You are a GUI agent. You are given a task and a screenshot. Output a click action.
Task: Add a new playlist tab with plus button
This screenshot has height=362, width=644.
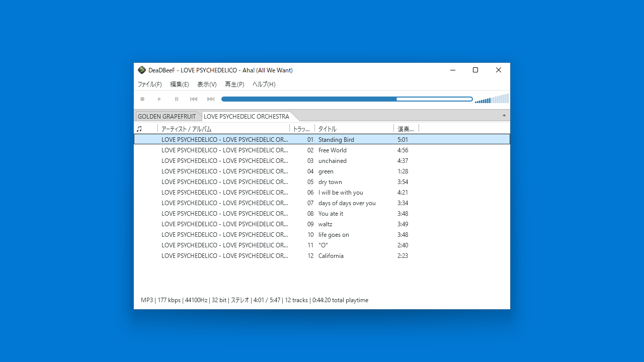(504, 116)
